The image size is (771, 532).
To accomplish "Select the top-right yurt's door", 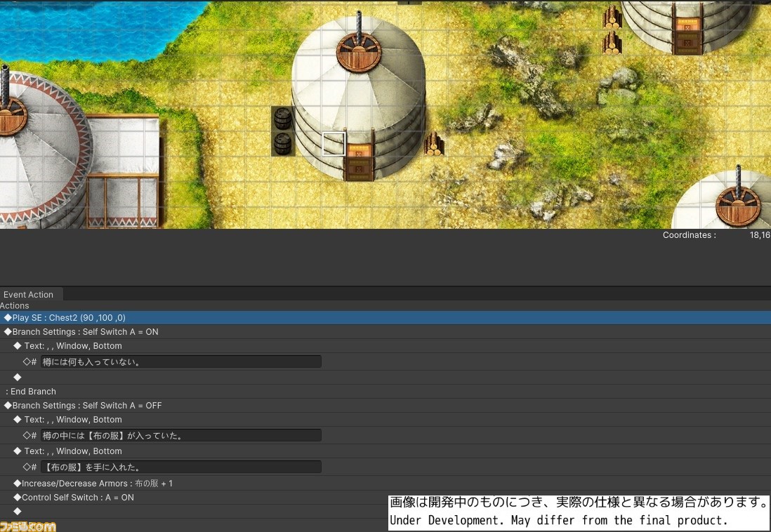I will coord(687,34).
